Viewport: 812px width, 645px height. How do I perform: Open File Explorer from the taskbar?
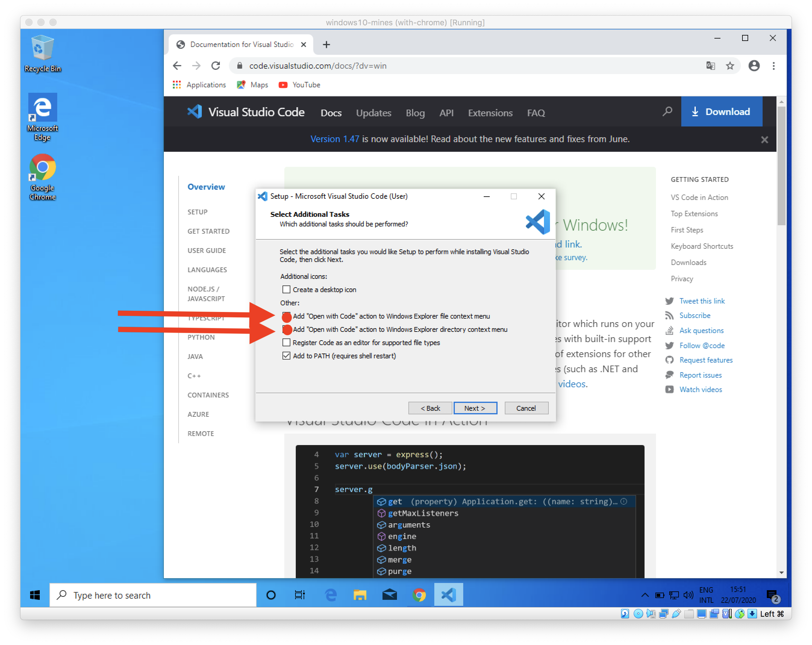[x=360, y=595]
